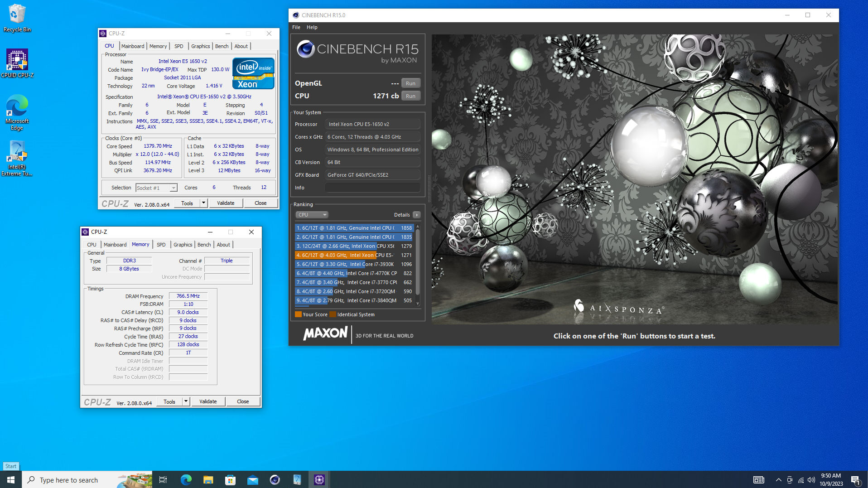868x488 pixels.
Task: Click Close button in lower CPU-Z window
Action: click(x=243, y=401)
